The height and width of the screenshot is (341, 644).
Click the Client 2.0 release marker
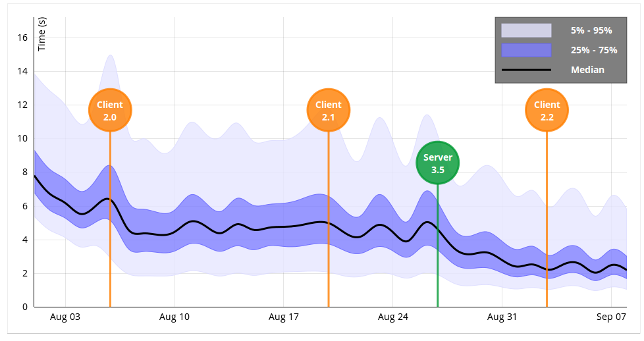click(x=110, y=111)
